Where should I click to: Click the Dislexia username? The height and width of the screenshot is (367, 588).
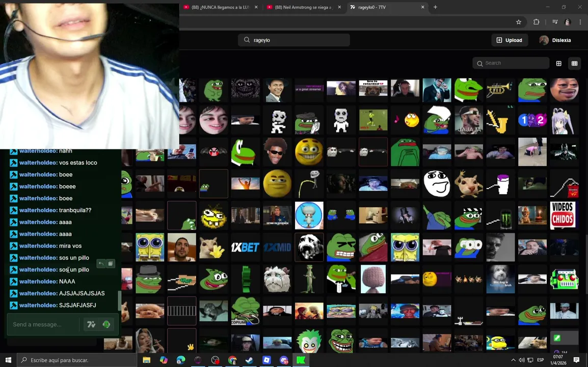click(x=562, y=40)
